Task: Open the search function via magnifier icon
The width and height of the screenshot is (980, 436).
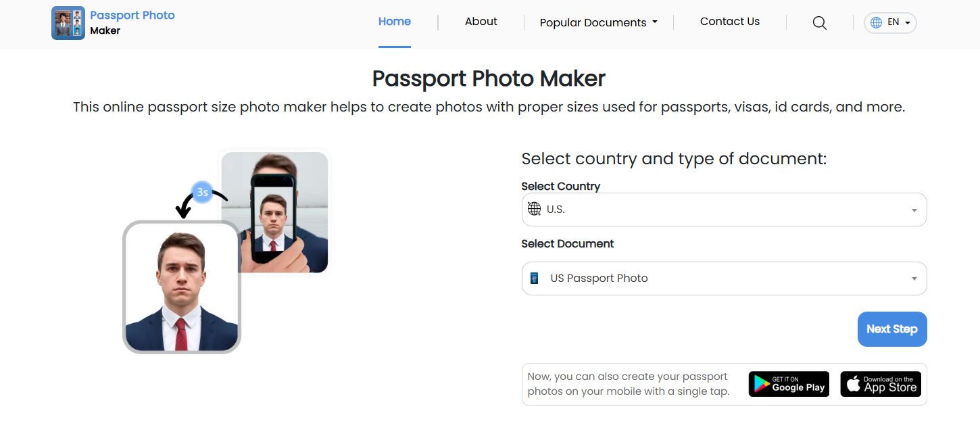Action: point(819,22)
